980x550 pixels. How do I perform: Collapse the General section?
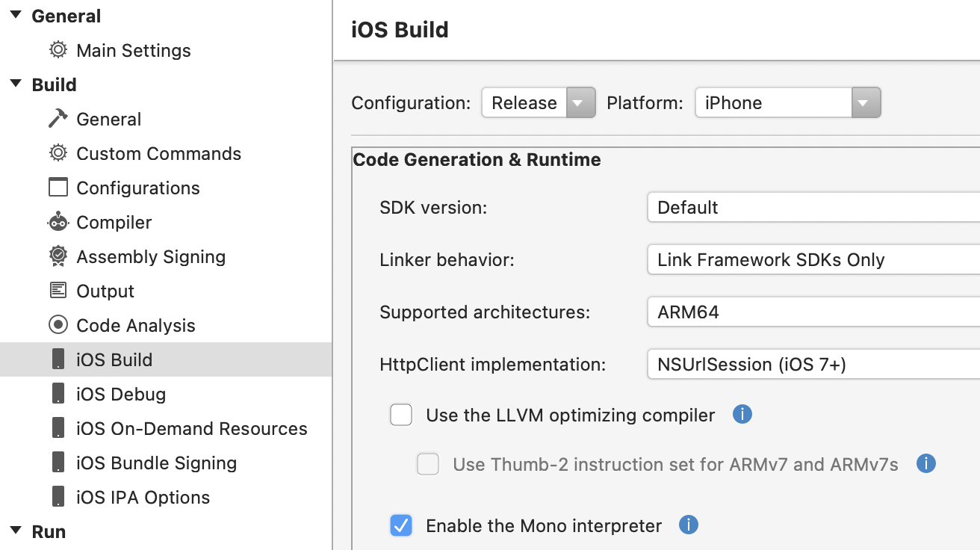[x=16, y=15]
